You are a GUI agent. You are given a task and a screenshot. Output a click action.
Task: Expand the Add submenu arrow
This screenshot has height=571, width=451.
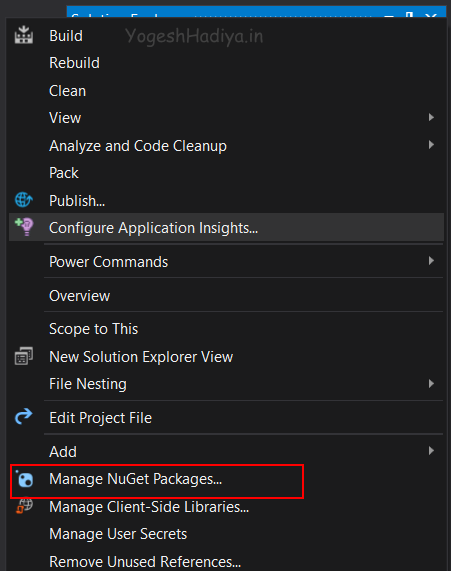coord(431,451)
